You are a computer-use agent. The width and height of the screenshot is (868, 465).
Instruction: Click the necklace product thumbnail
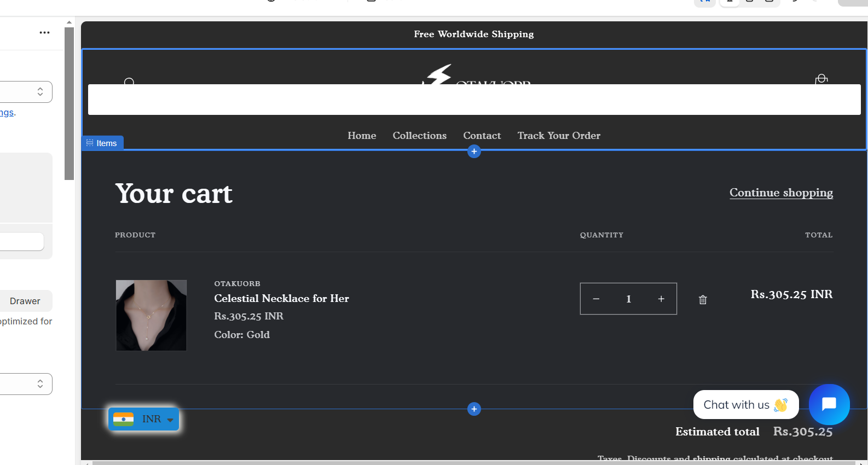click(151, 315)
